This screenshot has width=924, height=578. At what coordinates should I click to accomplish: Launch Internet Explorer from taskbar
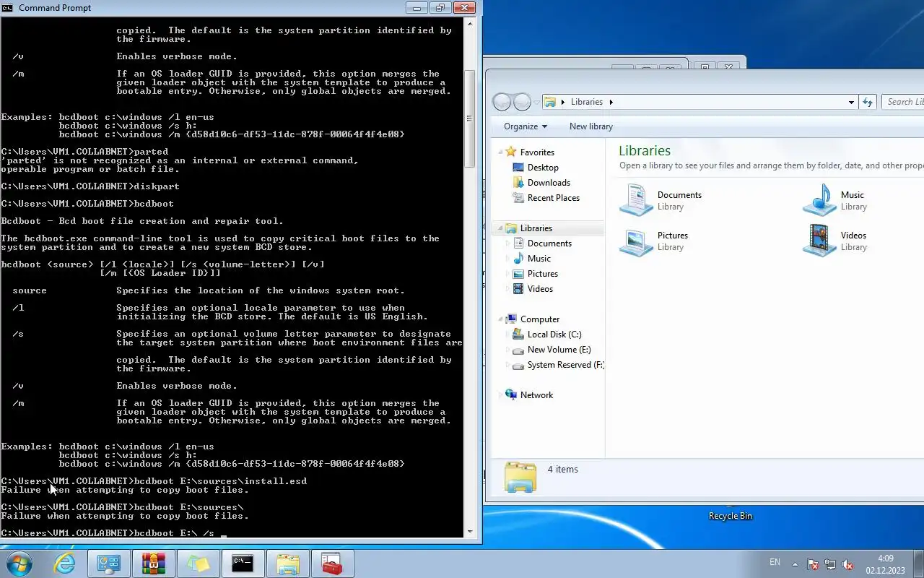[65, 564]
